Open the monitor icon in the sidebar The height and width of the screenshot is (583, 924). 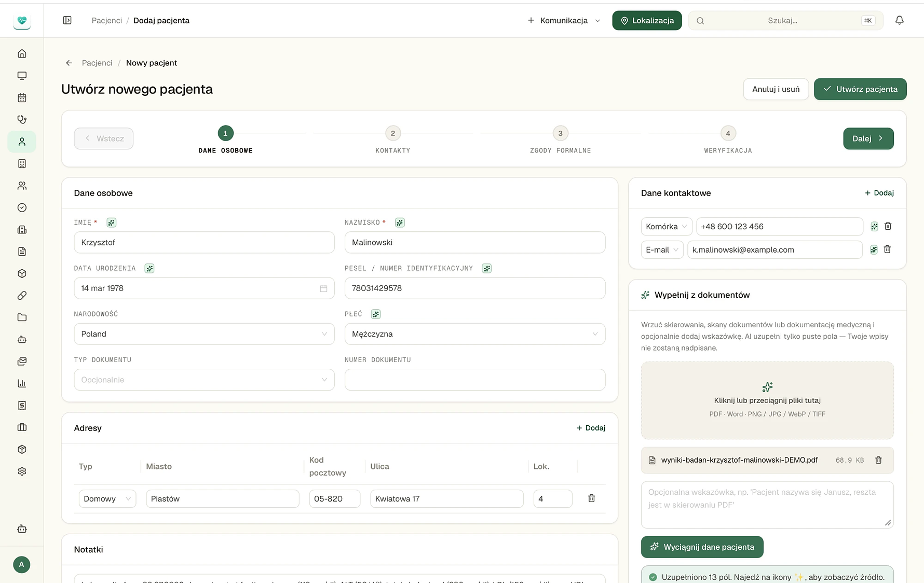22,76
